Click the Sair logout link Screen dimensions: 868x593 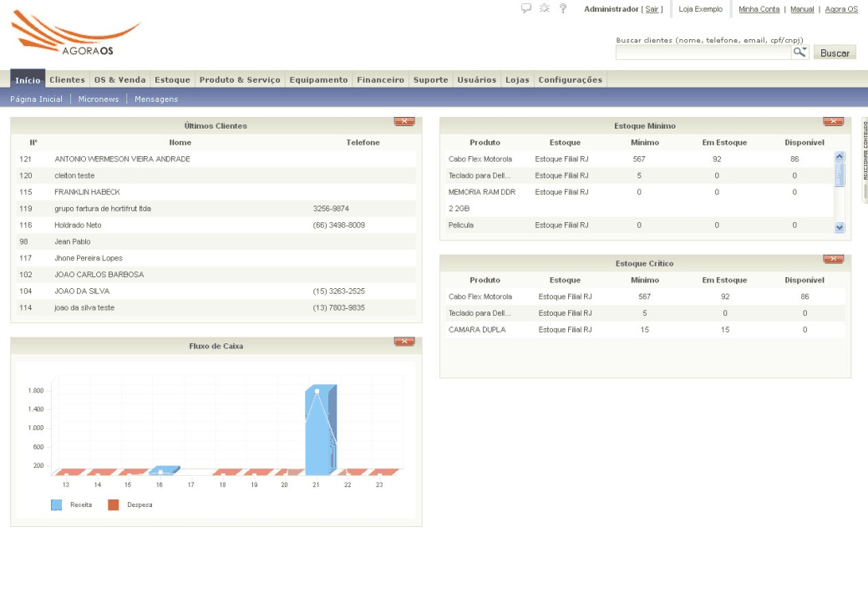(652, 9)
